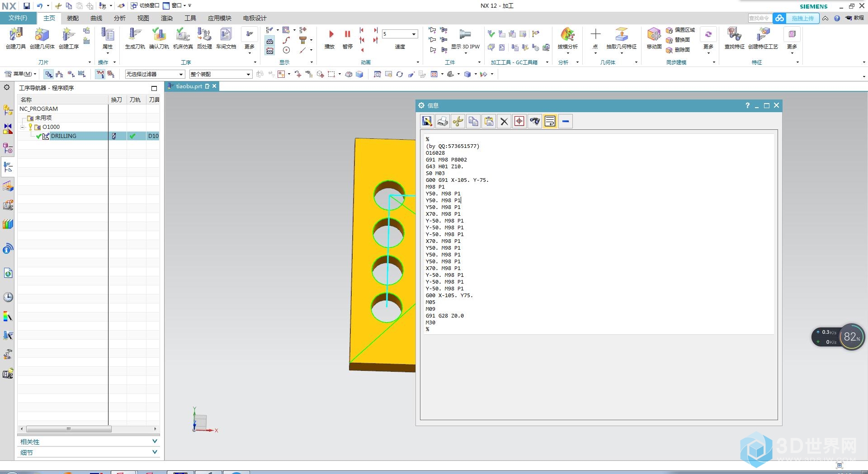Click 替换面 button
The height and width of the screenshot is (474, 868).
(678, 40)
